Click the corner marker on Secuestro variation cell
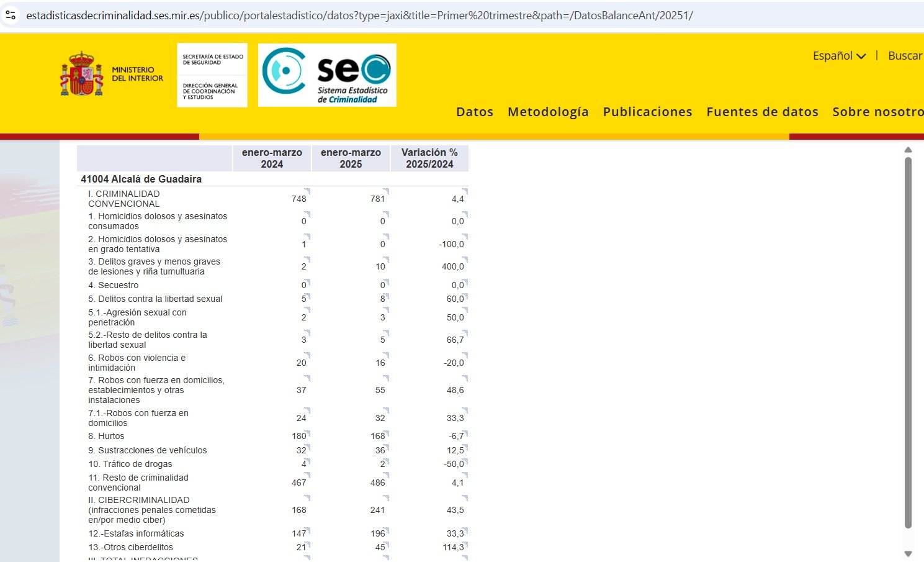 (x=465, y=282)
